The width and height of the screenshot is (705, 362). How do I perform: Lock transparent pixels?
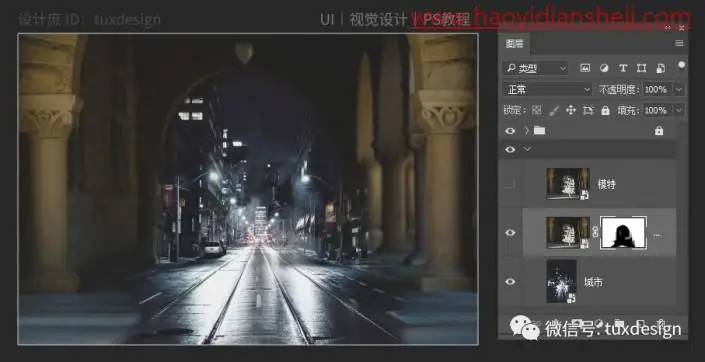[536, 110]
